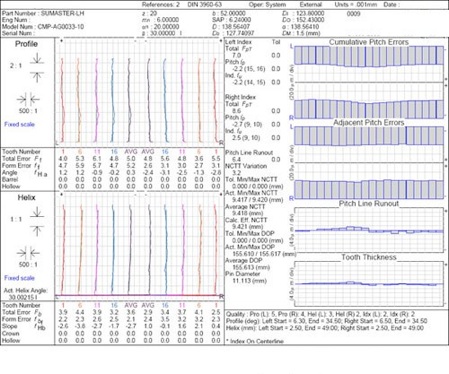
Task: Click the Calc. Eff. NCTT value 9.421 (mm)
Action: pos(249,227)
